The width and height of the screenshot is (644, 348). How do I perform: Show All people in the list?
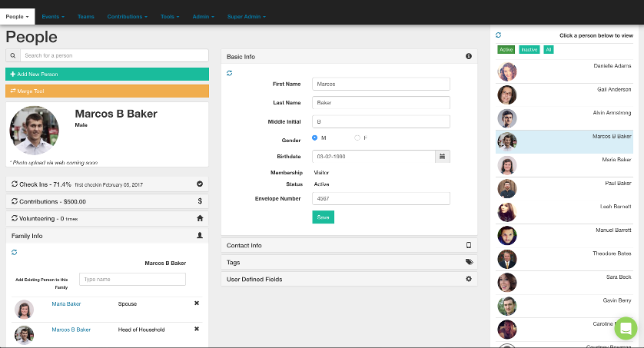(548, 50)
